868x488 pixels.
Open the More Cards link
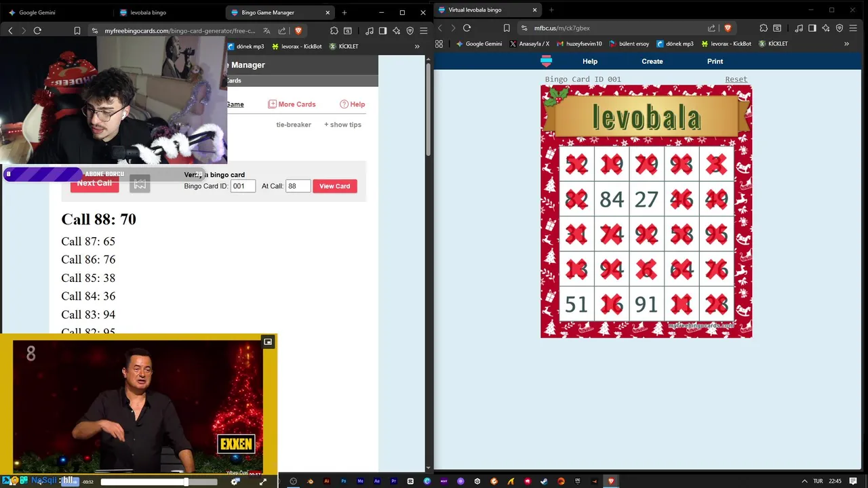tap(292, 104)
